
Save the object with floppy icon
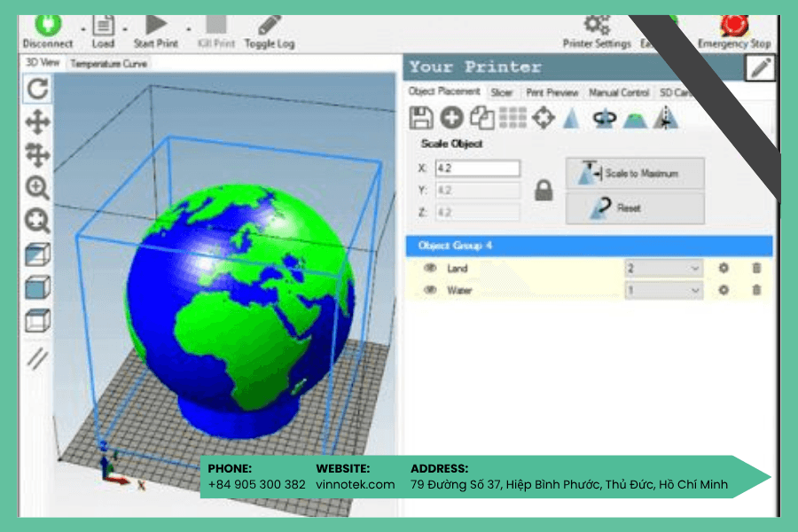coord(421,118)
